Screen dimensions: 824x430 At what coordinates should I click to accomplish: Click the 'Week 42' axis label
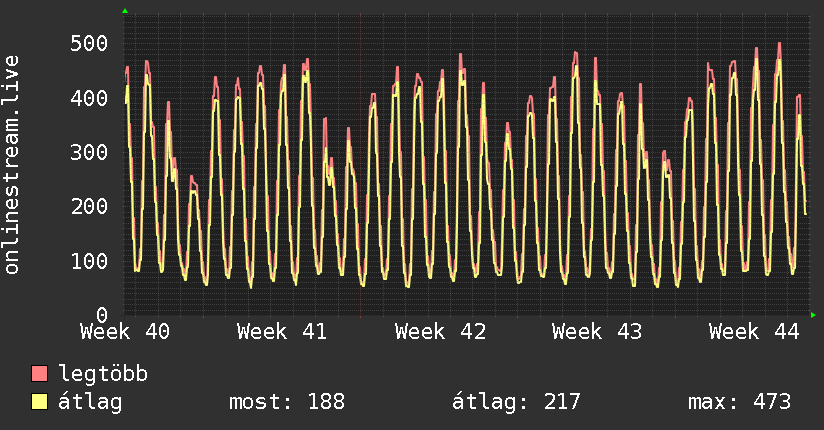(x=440, y=332)
